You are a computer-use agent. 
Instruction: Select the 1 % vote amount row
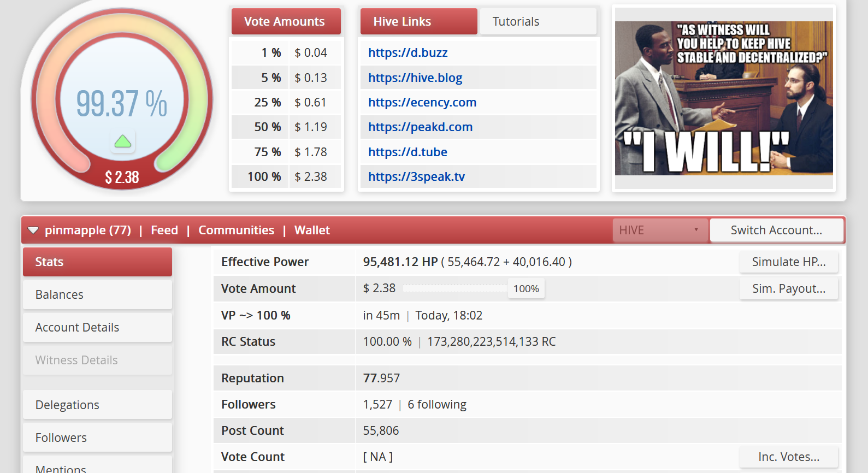[286, 52]
